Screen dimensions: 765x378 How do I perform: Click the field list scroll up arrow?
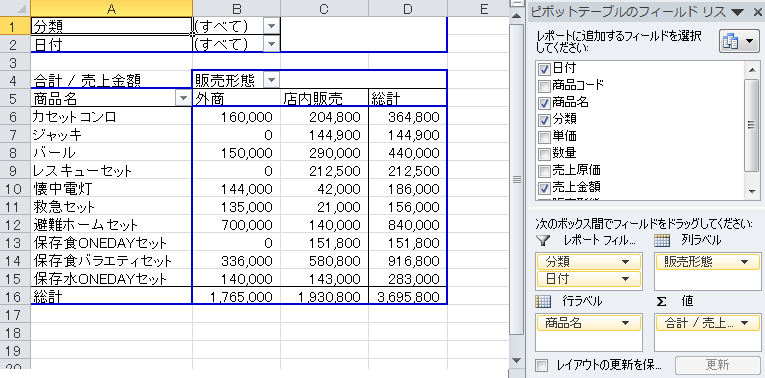[752, 70]
